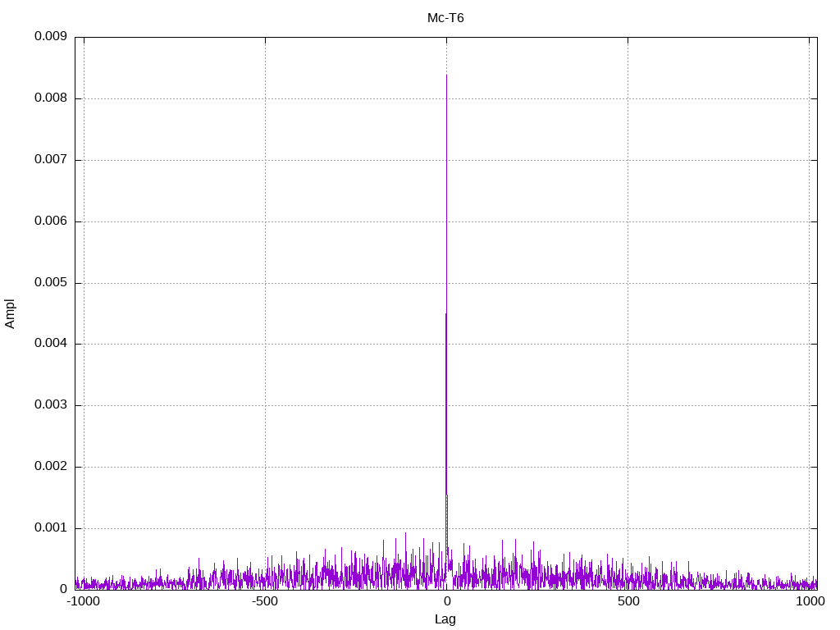Click the Lag x-axis label
840x630 pixels.
(x=445, y=619)
